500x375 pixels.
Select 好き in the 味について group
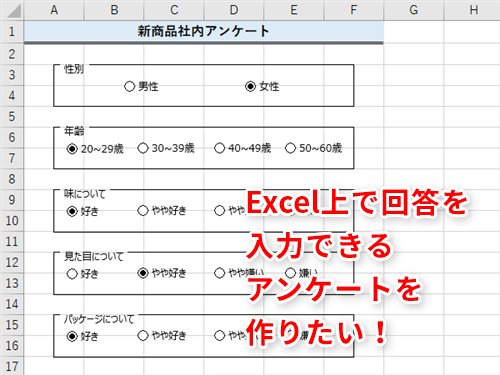point(72,211)
